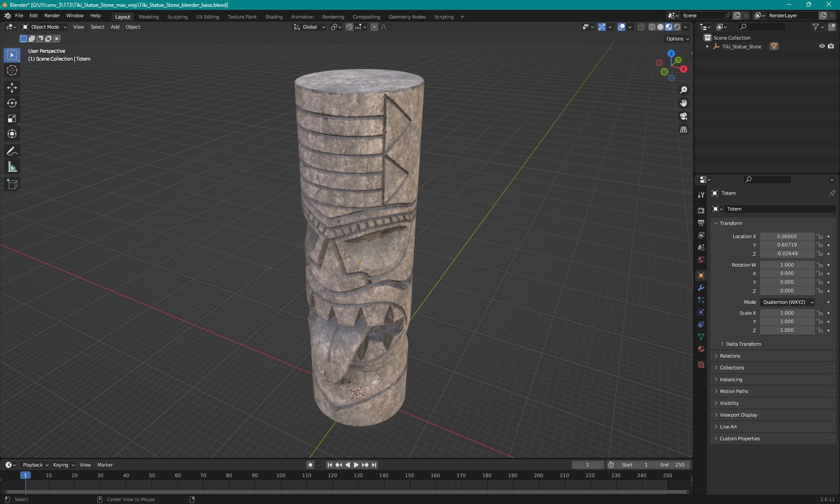Expand the Delta Transform panel
This screenshot has width=840, height=504.
(x=743, y=344)
